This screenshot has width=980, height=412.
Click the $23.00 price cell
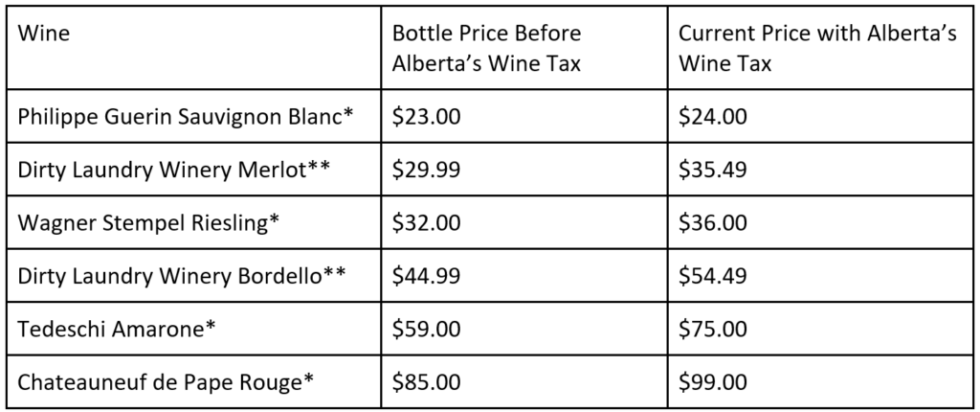pyautogui.click(x=427, y=117)
